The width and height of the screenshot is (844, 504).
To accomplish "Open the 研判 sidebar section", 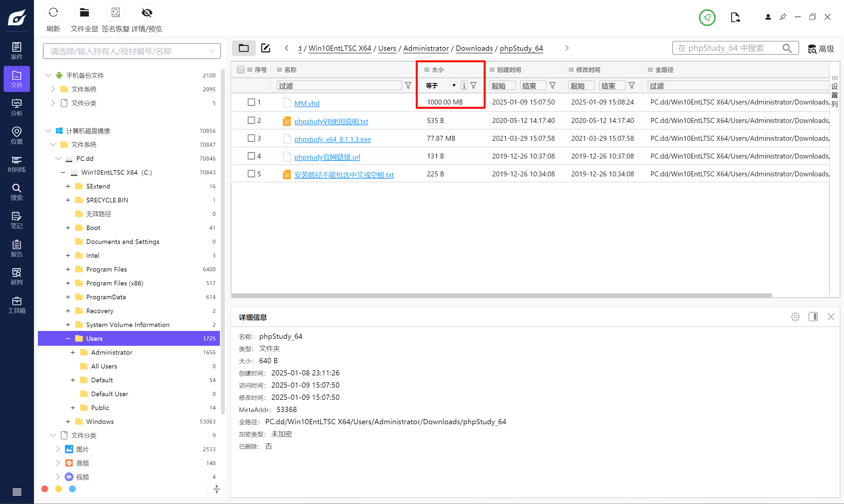I will [16, 277].
